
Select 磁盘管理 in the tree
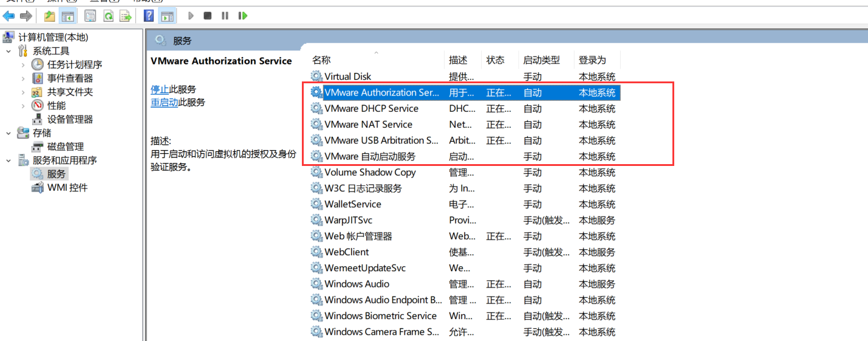tap(66, 146)
